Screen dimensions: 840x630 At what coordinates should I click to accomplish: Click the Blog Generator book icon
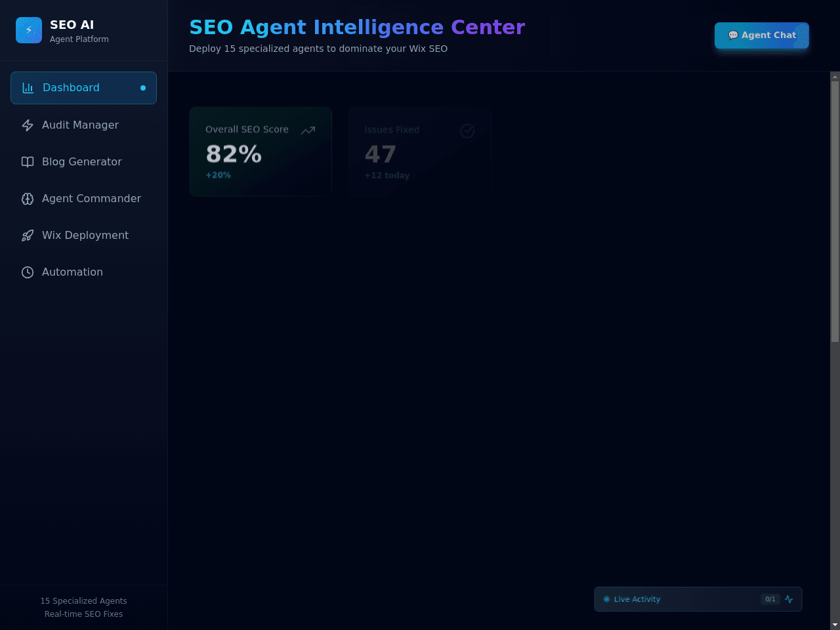pyautogui.click(x=28, y=162)
